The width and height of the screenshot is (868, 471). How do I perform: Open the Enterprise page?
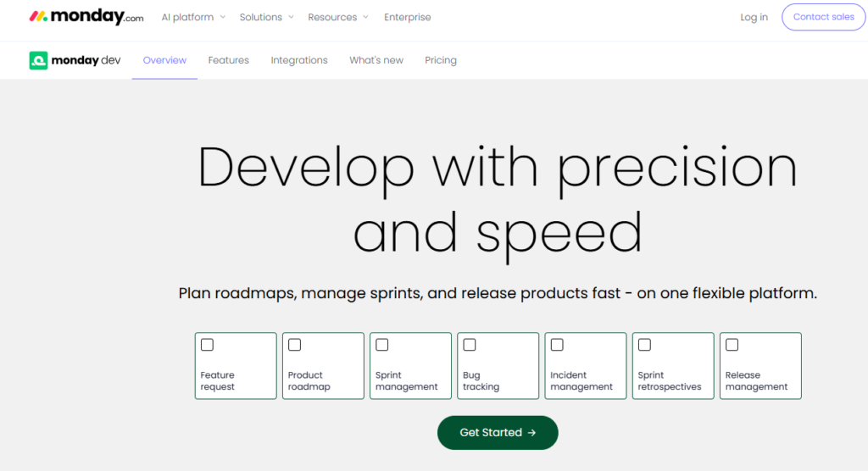[x=408, y=17]
